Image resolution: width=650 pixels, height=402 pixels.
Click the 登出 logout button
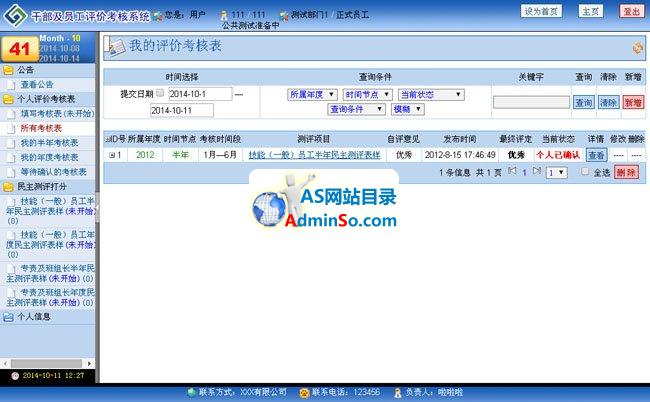[x=632, y=11]
